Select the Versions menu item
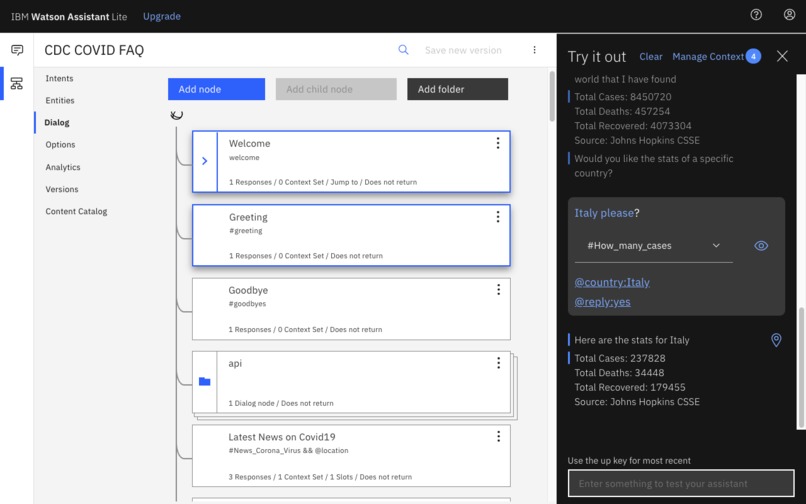Viewport: 806px width, 504px height. click(x=62, y=189)
